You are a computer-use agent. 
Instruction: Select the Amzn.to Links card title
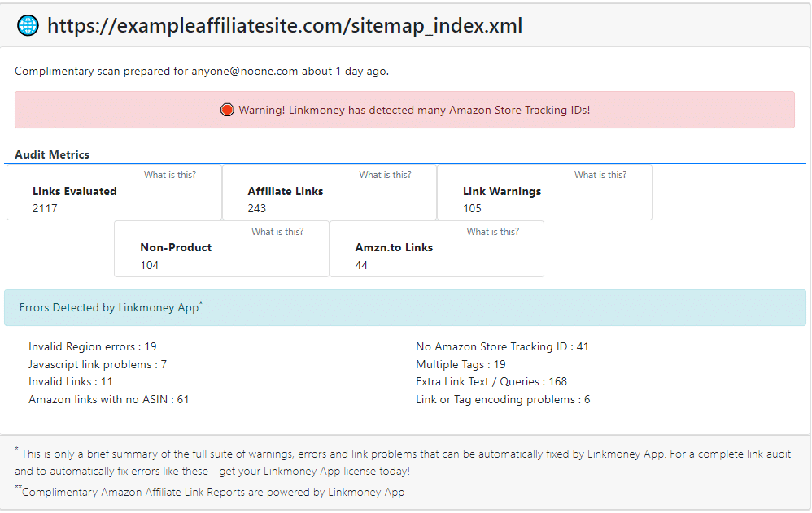pos(394,247)
